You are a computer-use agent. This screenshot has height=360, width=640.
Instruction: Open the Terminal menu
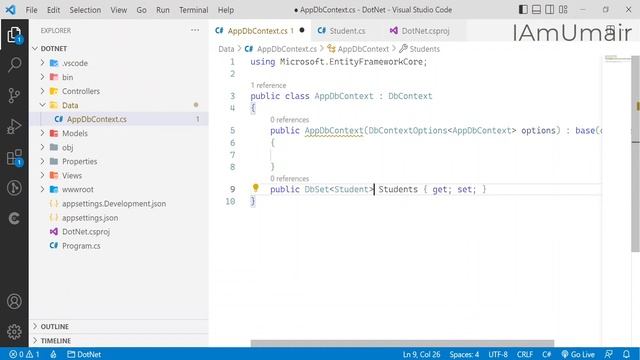(x=193, y=10)
